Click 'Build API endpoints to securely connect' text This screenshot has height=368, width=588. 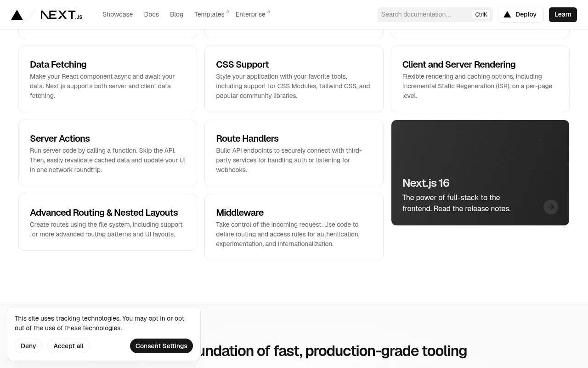coord(274,150)
